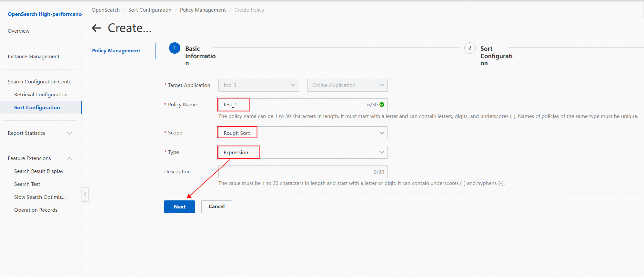This screenshot has height=277, width=644.
Task: Open Search Result Display
Action: coord(39,171)
